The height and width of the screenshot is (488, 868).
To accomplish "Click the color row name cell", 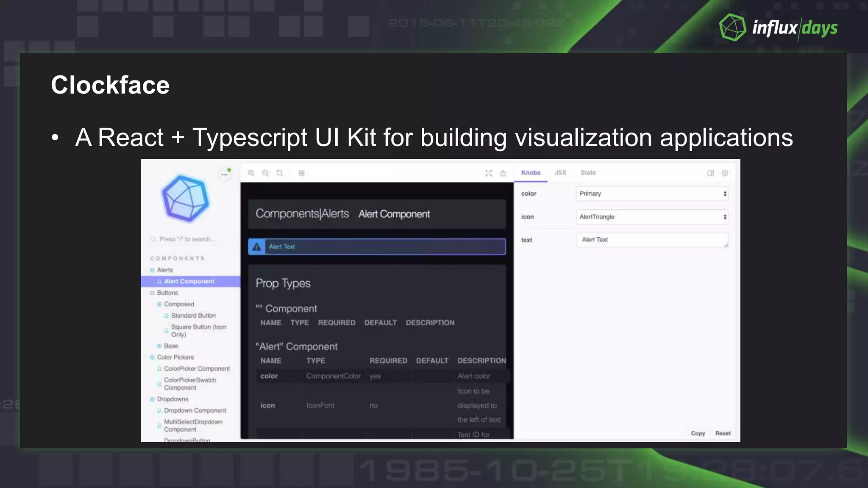I will [x=269, y=376].
